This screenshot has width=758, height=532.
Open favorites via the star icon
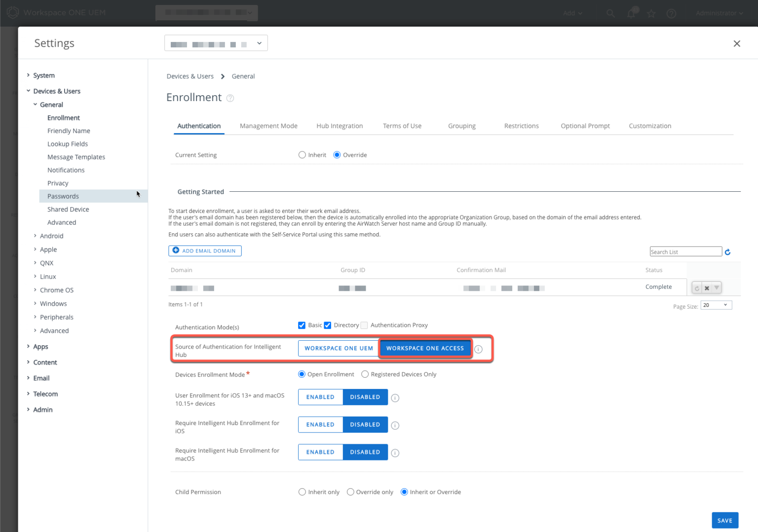click(651, 13)
